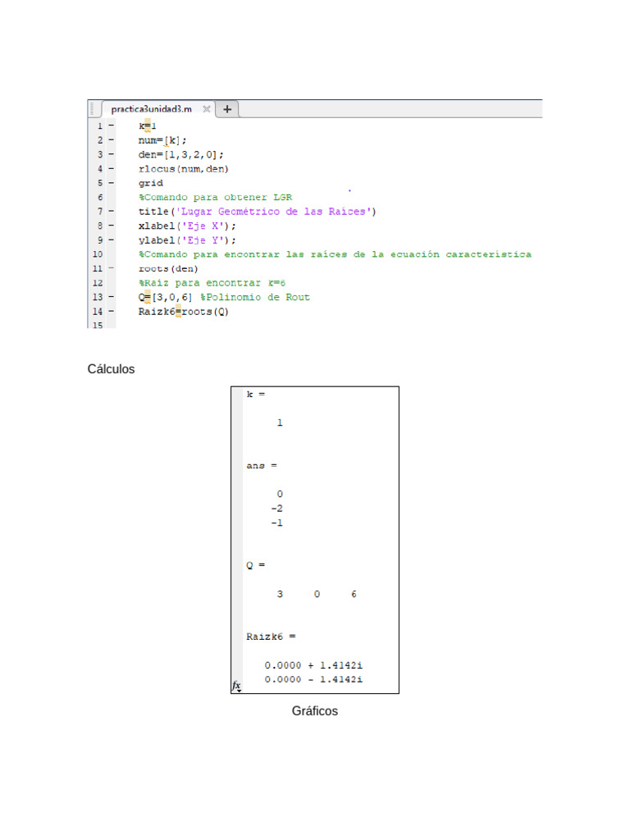Click the 'Gráficos' caption
630x840 pixels.
click(x=314, y=711)
